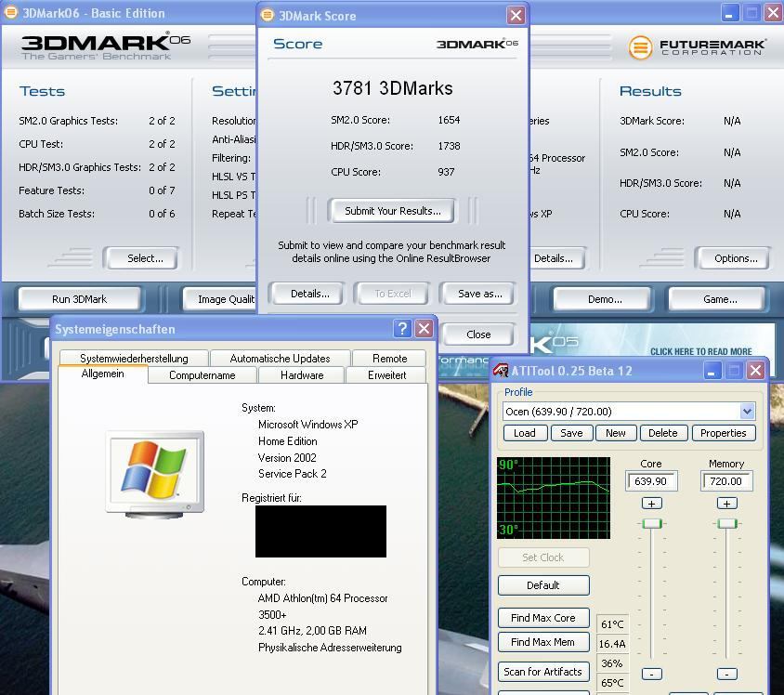Screen dimensions: 784x695
Task: Increase Core clock with plus button
Action: click(x=651, y=504)
